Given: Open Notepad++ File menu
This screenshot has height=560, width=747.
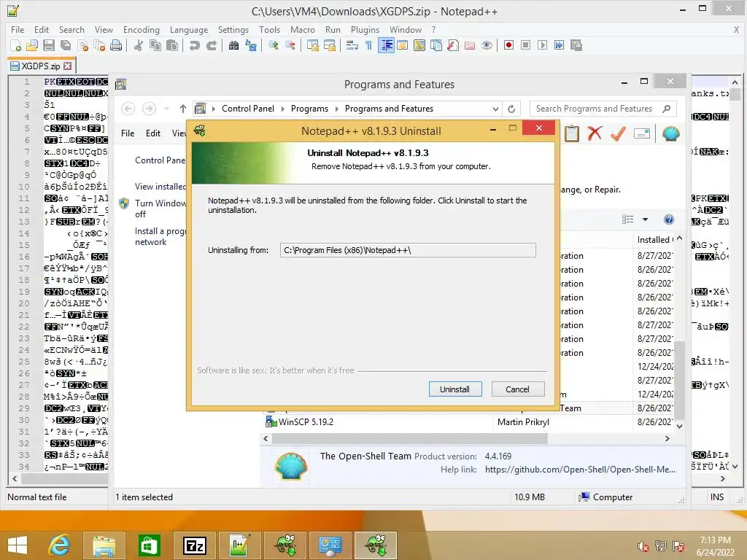Looking at the screenshot, I should [x=18, y=29].
